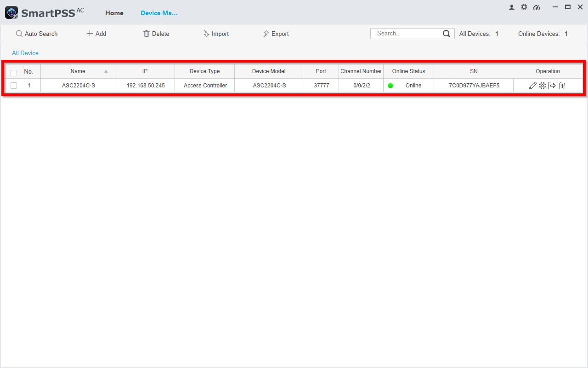Click the Add device button

[x=96, y=34]
